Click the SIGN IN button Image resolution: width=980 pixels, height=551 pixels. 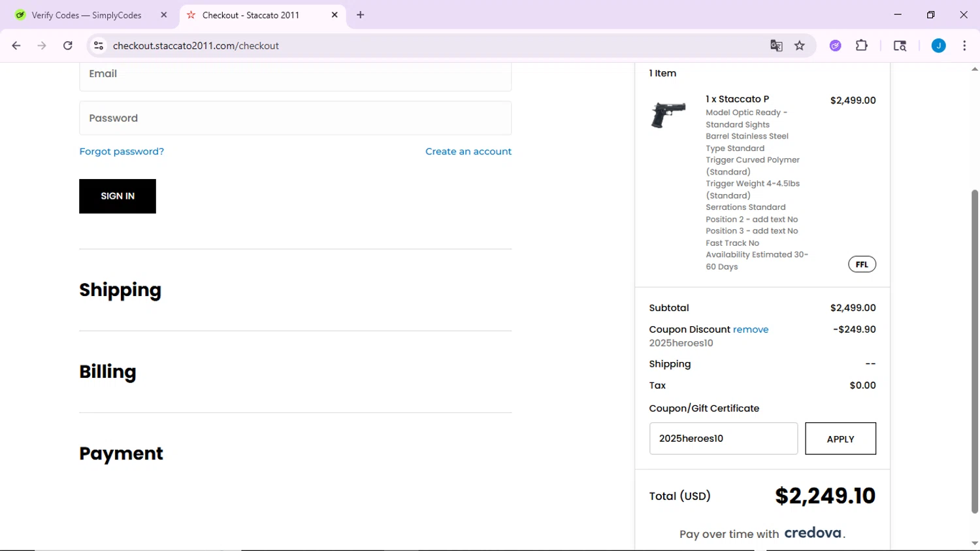click(x=118, y=196)
